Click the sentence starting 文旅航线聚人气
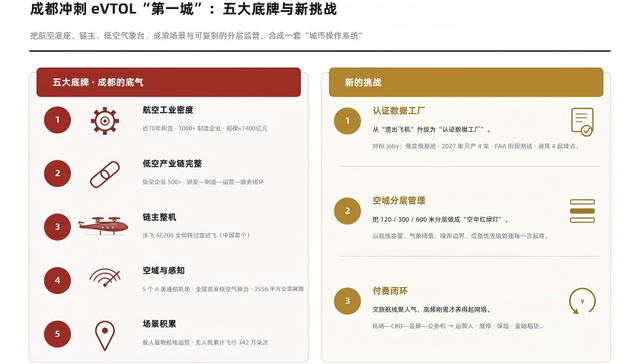 [x=431, y=310]
